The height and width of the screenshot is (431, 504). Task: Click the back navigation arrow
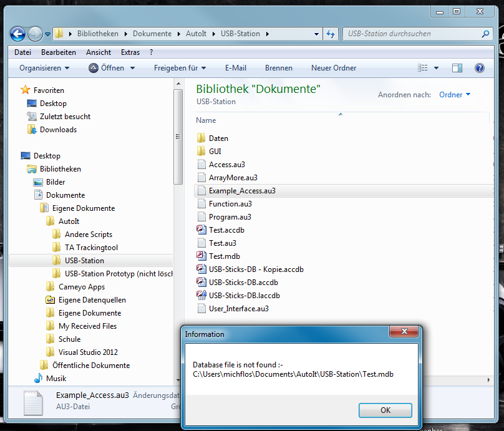(x=18, y=34)
